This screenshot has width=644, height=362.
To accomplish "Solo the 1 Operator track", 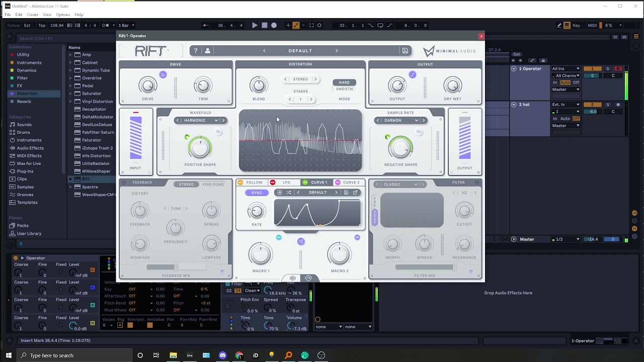I will pos(608,69).
